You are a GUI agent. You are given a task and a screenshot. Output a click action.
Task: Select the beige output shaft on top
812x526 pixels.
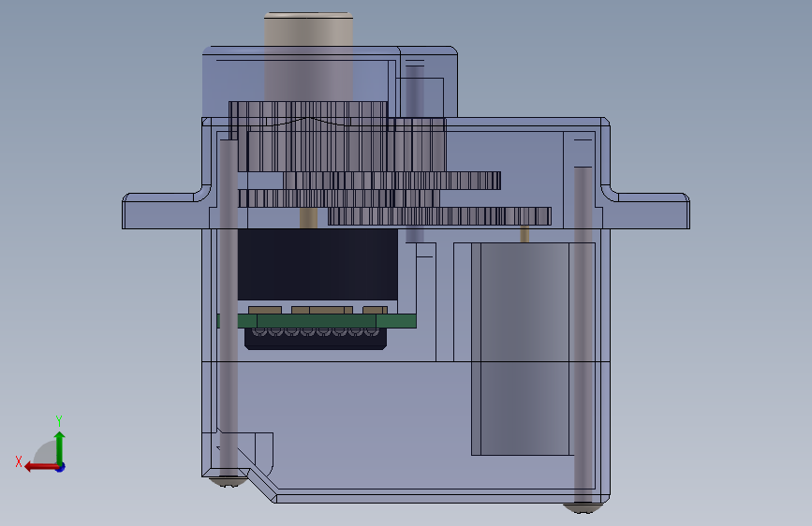point(309,56)
